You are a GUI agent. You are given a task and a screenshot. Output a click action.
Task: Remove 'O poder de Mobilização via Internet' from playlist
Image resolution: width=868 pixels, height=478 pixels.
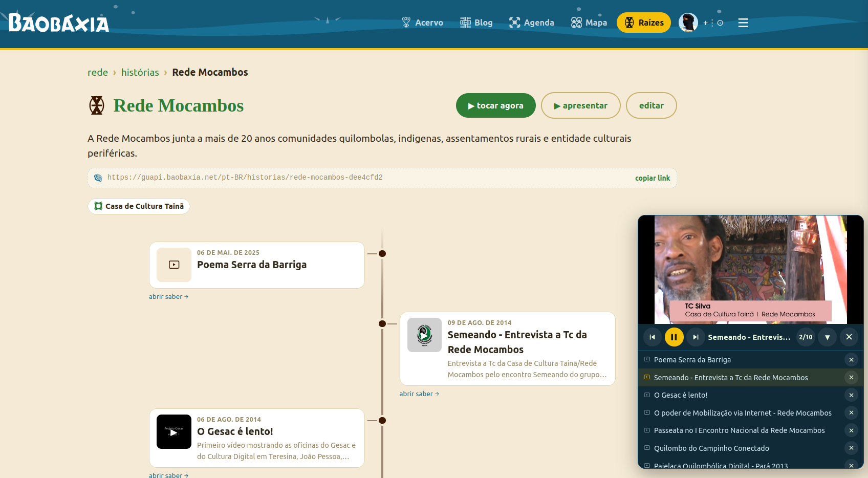click(x=851, y=413)
